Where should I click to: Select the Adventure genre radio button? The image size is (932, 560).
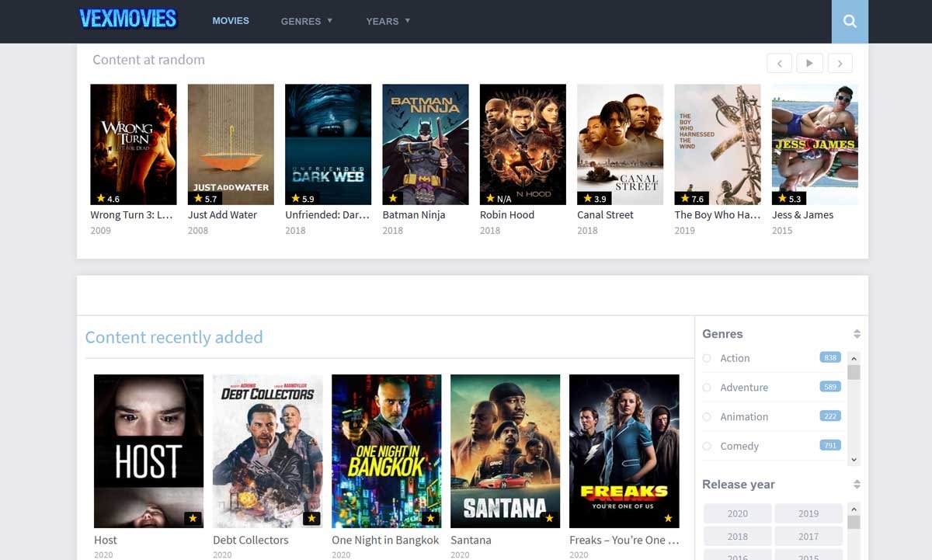click(707, 388)
